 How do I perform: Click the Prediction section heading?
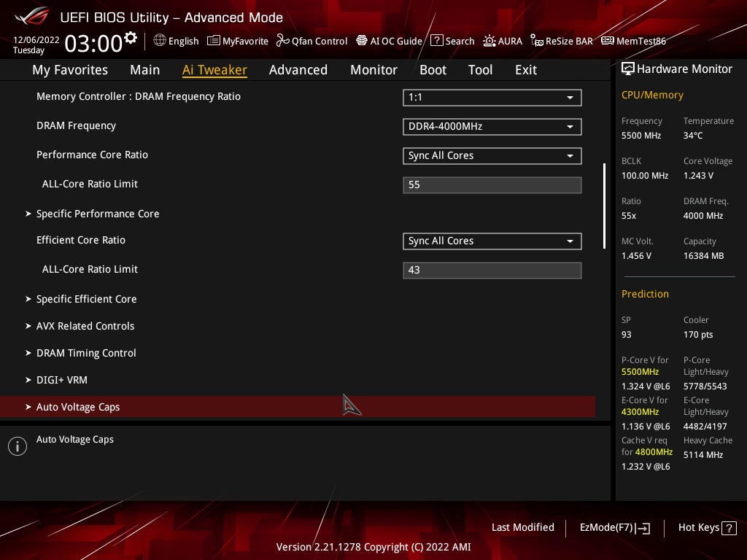645,294
